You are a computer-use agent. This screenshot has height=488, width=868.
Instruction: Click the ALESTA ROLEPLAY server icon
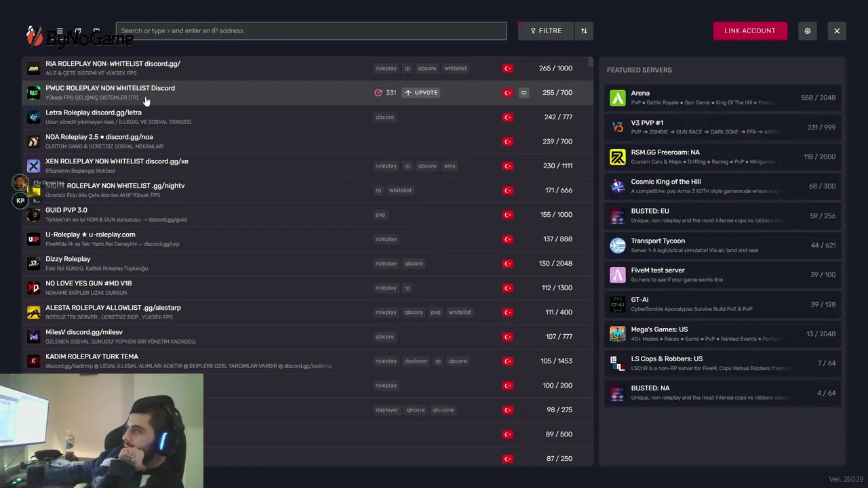[x=33, y=312]
